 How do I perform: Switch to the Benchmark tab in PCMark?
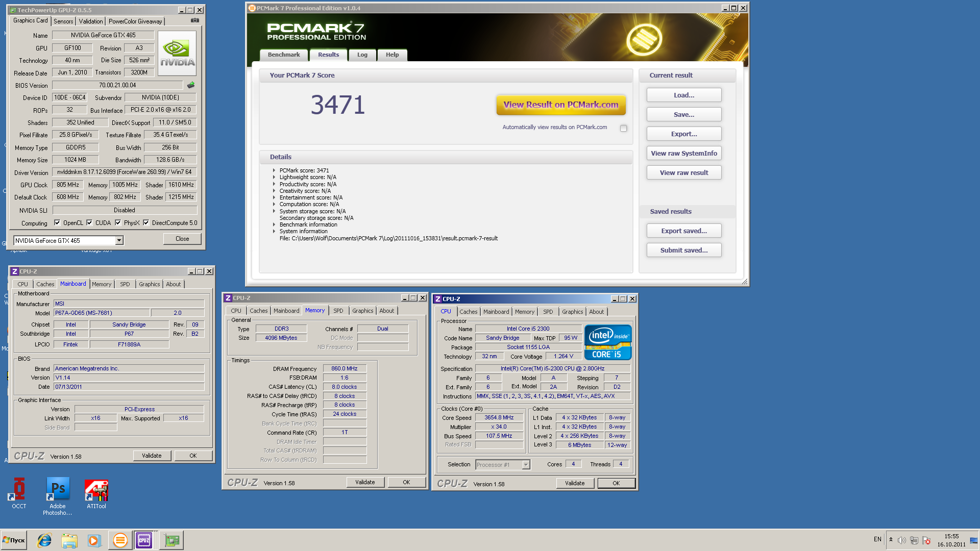[284, 55]
